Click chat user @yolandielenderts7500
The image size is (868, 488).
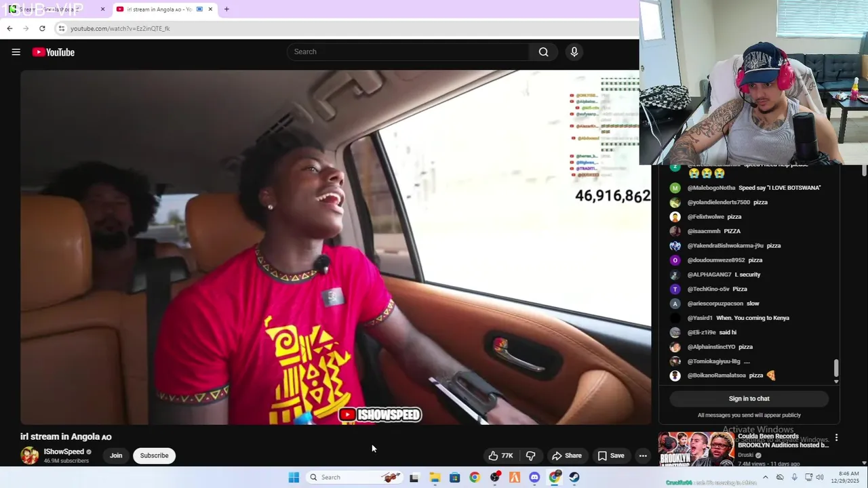pyautogui.click(x=719, y=202)
